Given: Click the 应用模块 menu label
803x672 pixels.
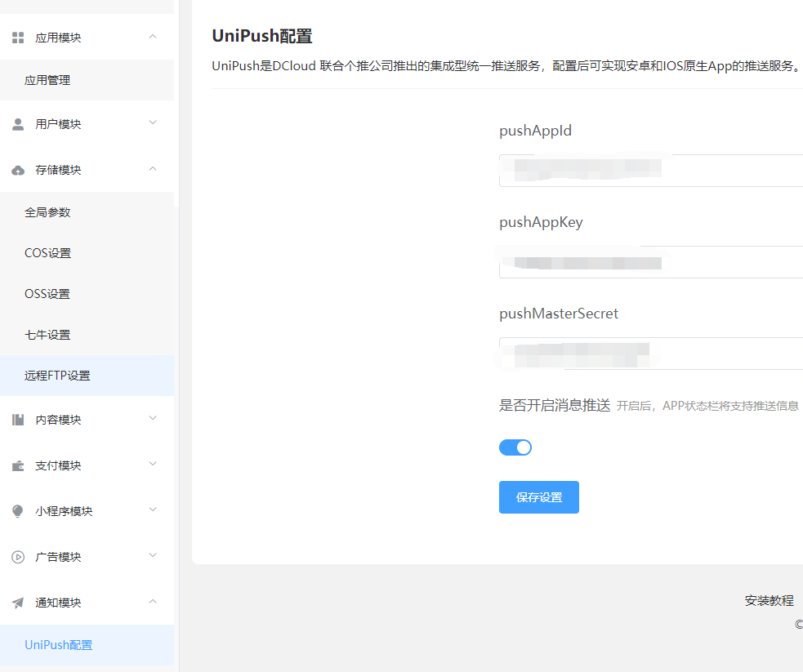Looking at the screenshot, I should [58, 38].
